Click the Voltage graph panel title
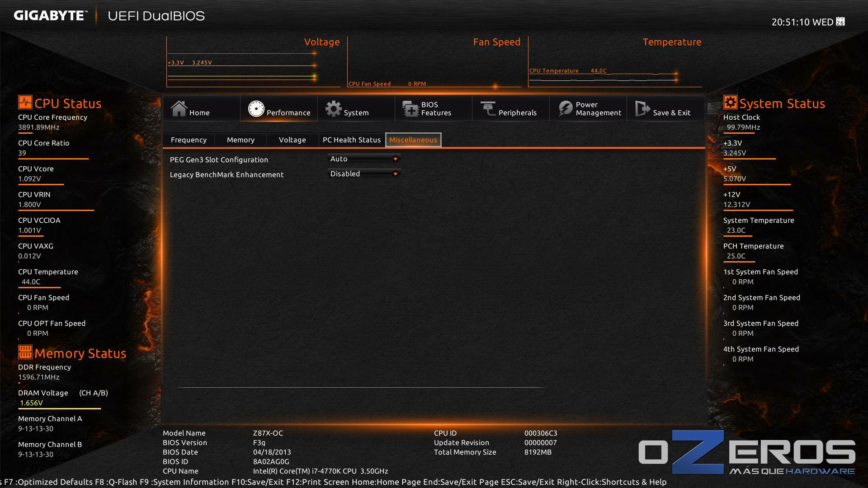Screen dimensions: 868x488 322,42
